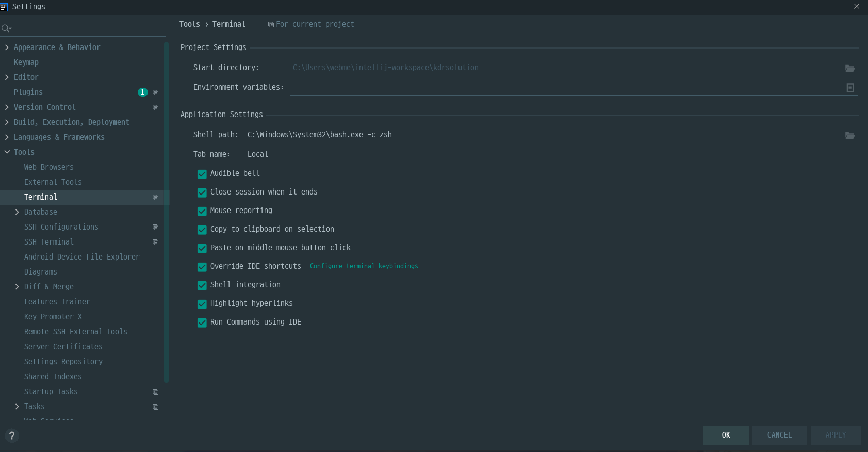Image resolution: width=868 pixels, height=452 pixels.
Task: Select Diagrams in Tools list
Action: coord(41,272)
